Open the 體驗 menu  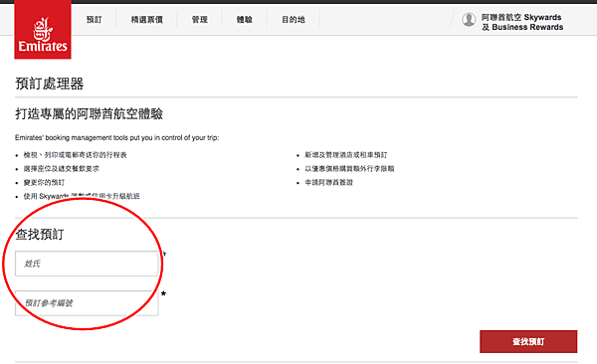[x=245, y=20]
